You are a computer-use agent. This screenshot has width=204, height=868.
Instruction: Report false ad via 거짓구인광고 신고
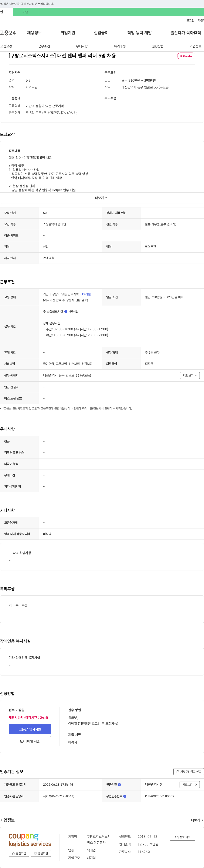(188, 772)
